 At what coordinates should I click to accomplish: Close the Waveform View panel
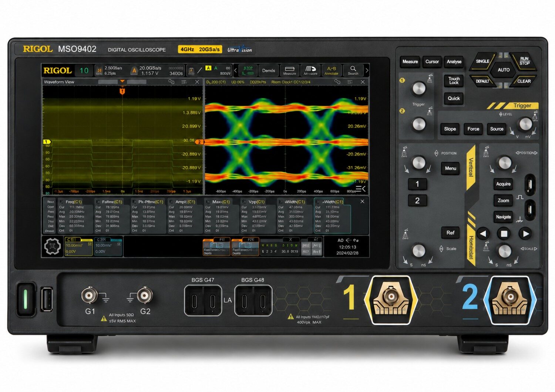197,82
